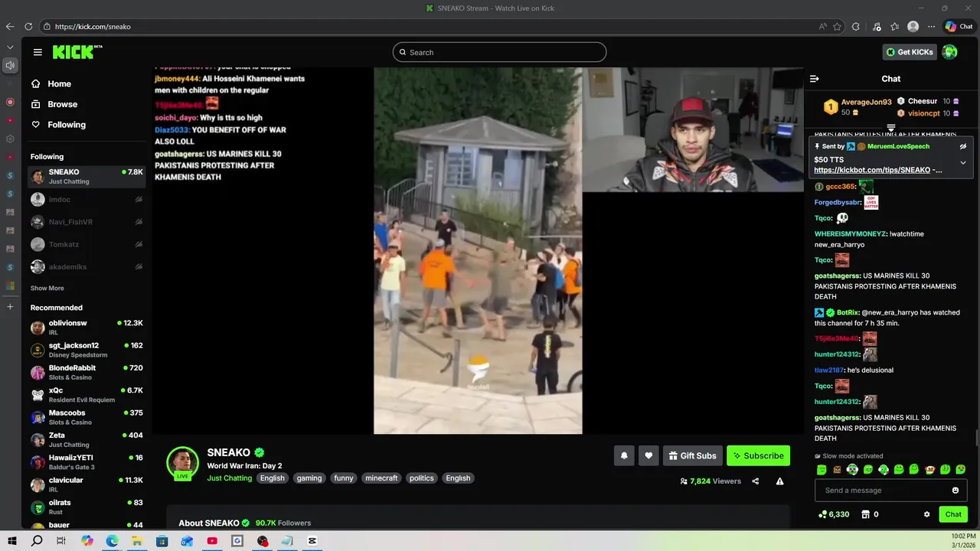
Task: Select the politics tag
Action: click(x=422, y=478)
